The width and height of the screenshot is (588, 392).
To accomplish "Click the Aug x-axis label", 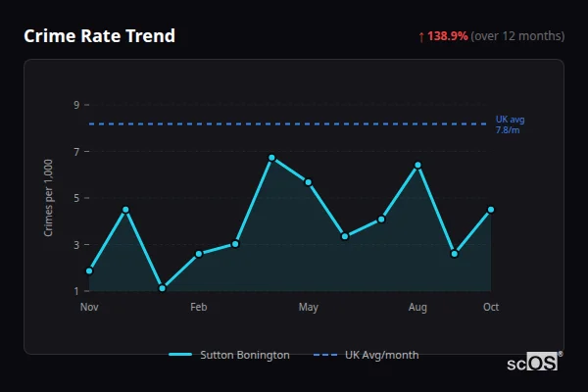I will pos(417,307).
